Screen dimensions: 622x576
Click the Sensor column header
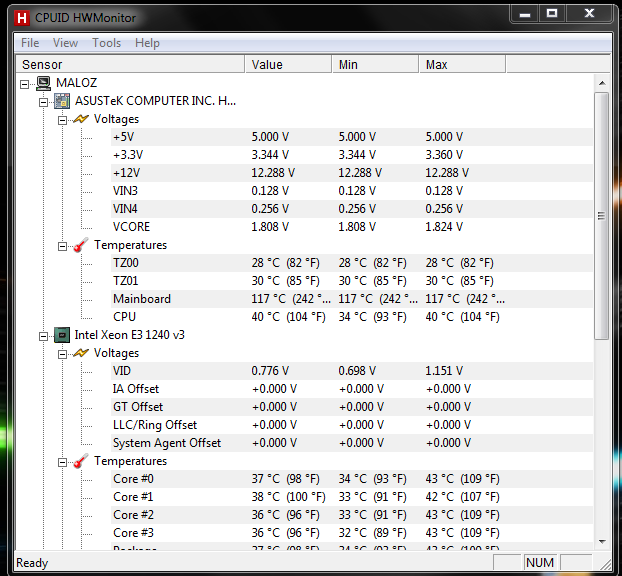tap(130, 64)
